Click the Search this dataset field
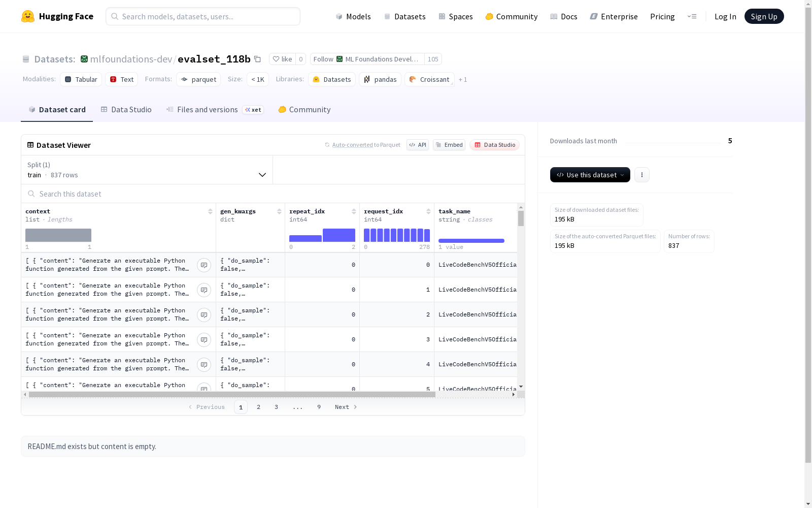The width and height of the screenshot is (812, 508). [273, 194]
